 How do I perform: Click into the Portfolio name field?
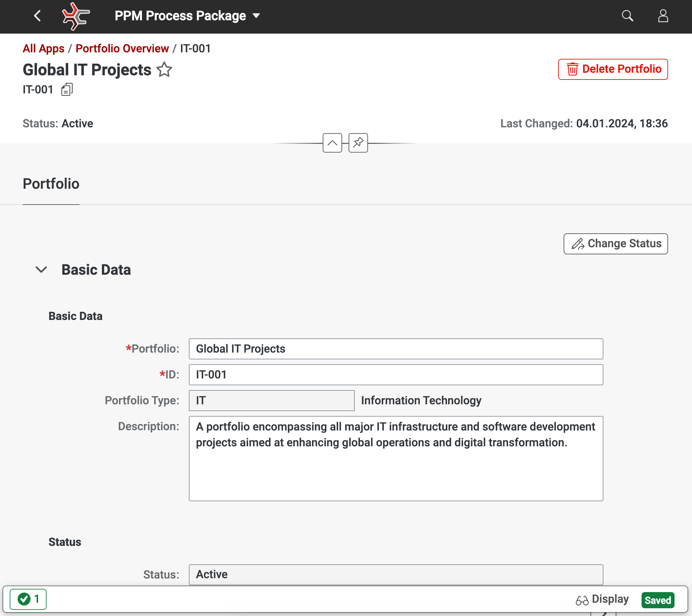click(395, 349)
